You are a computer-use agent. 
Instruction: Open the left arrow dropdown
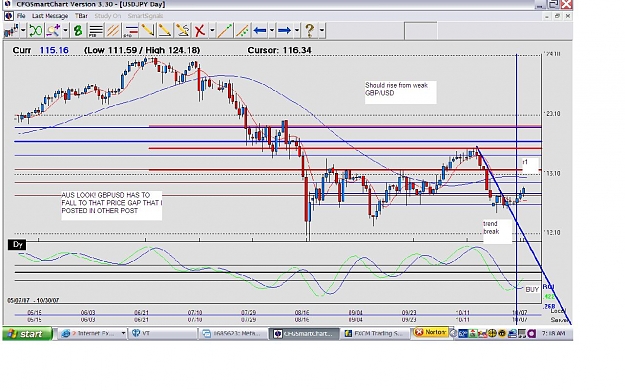272,30
